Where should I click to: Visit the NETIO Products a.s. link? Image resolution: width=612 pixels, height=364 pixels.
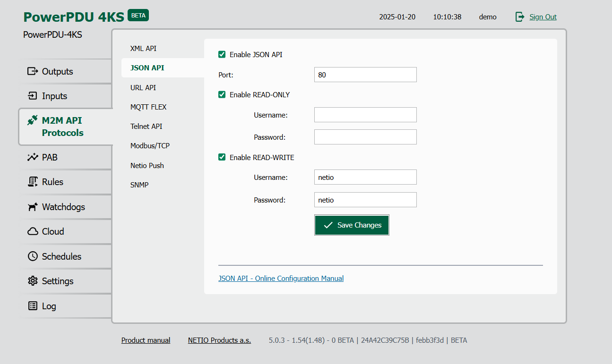[x=219, y=340]
